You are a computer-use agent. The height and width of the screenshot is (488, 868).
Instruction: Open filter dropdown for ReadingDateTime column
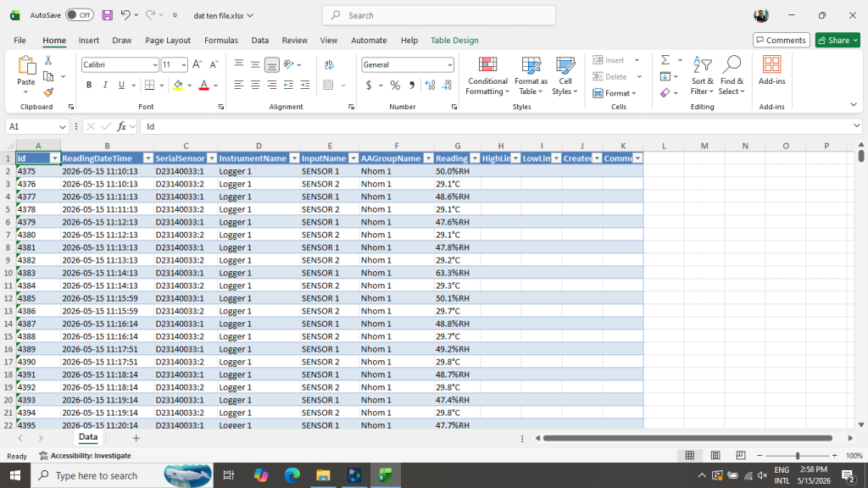point(147,158)
